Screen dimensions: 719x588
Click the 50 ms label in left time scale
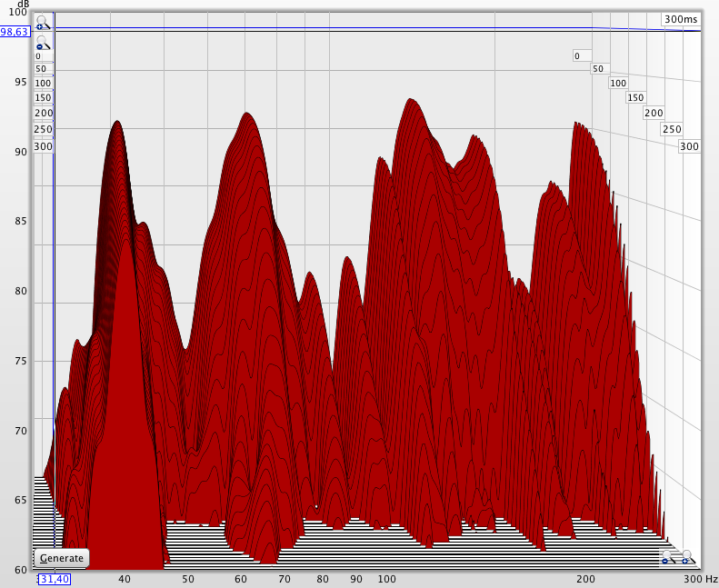[x=41, y=69]
